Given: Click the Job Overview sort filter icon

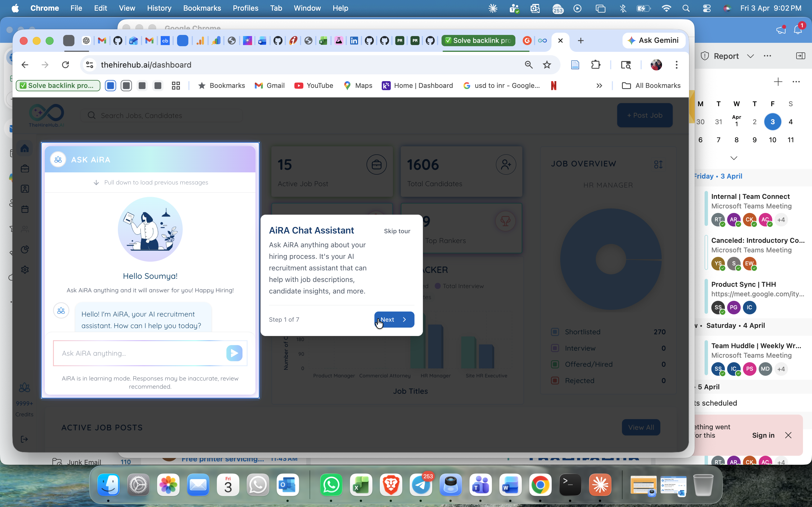Looking at the screenshot, I should point(658,164).
